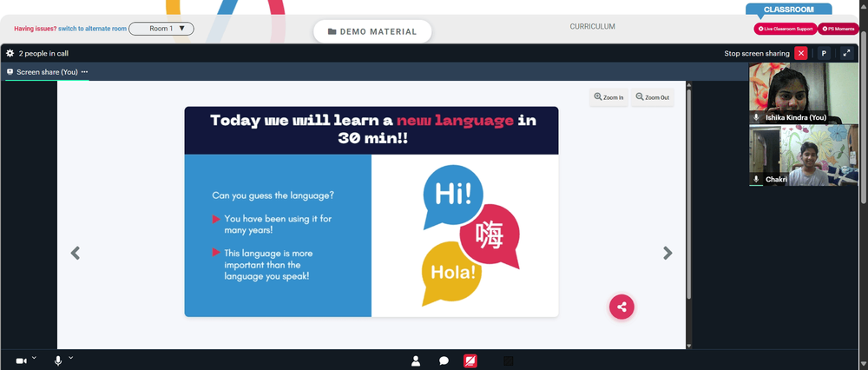
Task: Click the red share floating button
Action: click(621, 307)
